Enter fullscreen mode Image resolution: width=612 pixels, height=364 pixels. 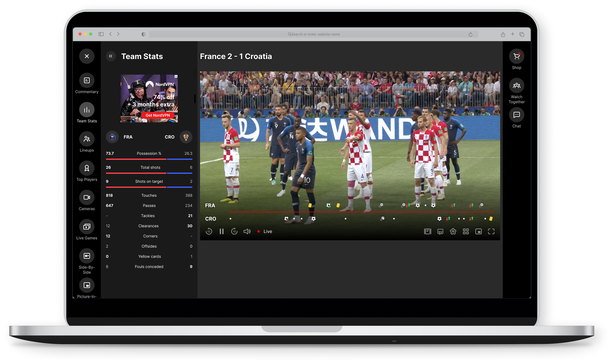pyautogui.click(x=491, y=231)
